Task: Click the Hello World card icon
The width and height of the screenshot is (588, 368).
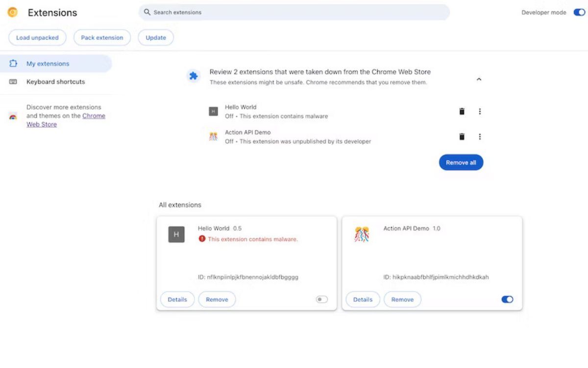Action: click(x=176, y=235)
